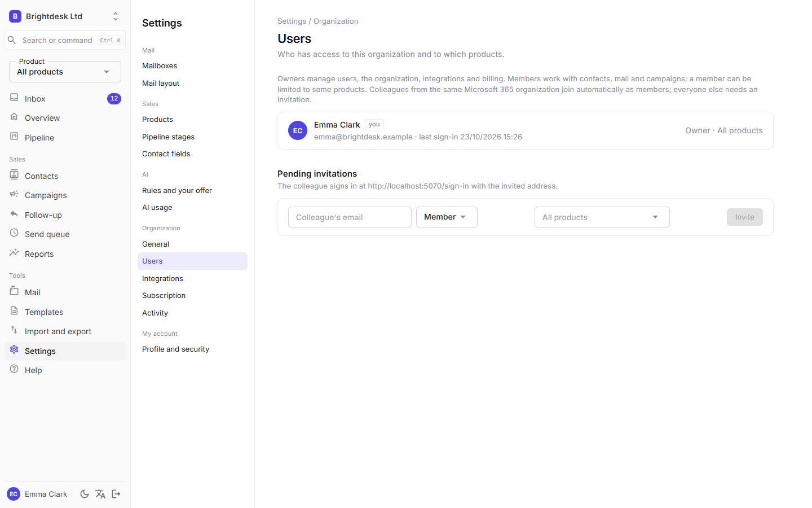Open the Reports chart icon

pos(14,253)
